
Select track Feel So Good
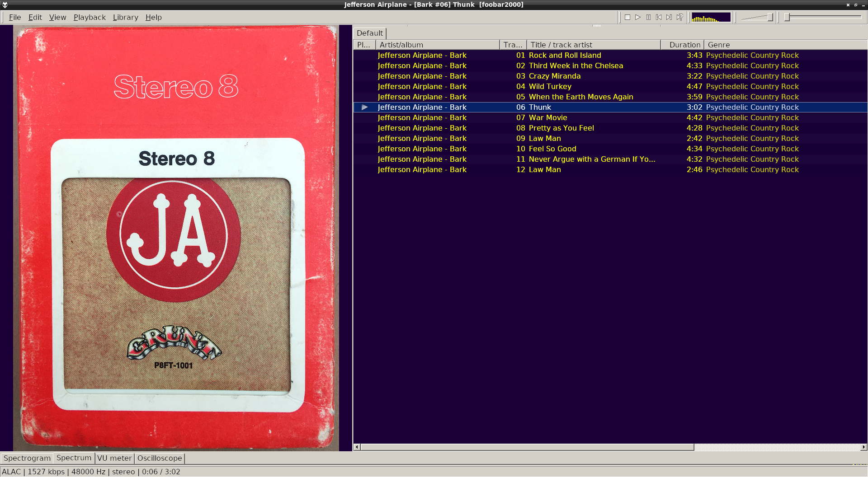tap(610, 149)
